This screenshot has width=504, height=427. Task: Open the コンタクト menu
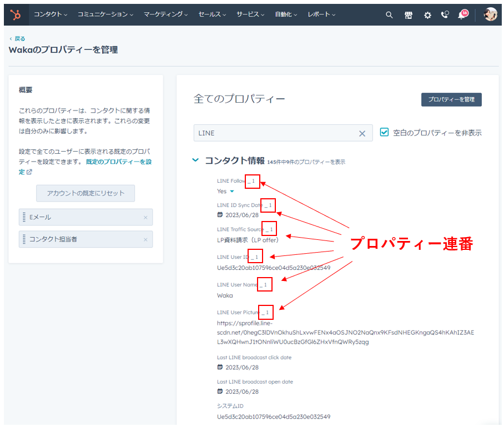[x=50, y=14]
